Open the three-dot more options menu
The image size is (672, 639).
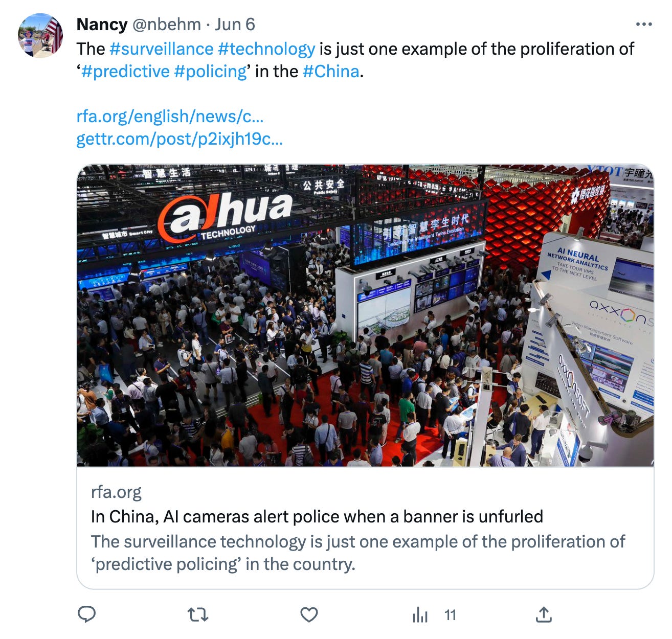[x=644, y=24]
